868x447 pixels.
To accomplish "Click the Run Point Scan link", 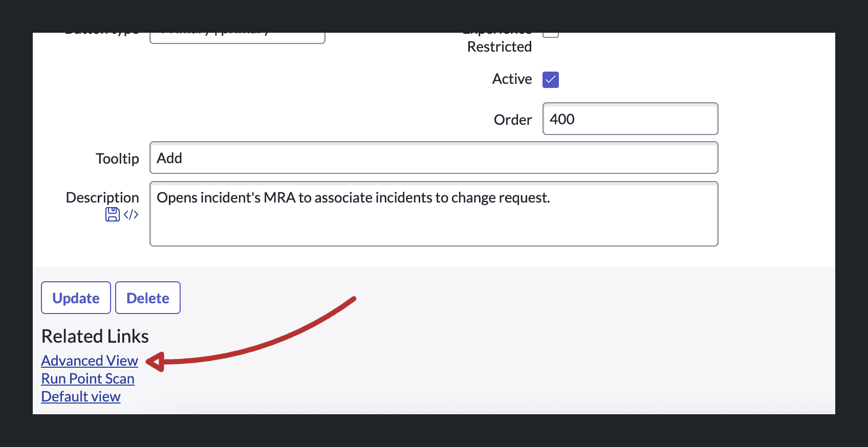I will click(88, 378).
